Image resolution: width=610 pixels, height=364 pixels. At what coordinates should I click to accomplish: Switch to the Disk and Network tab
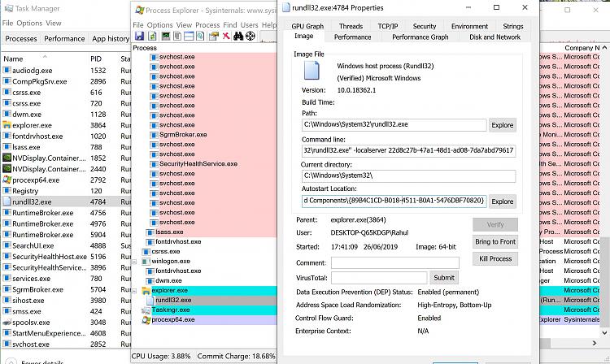(x=495, y=37)
